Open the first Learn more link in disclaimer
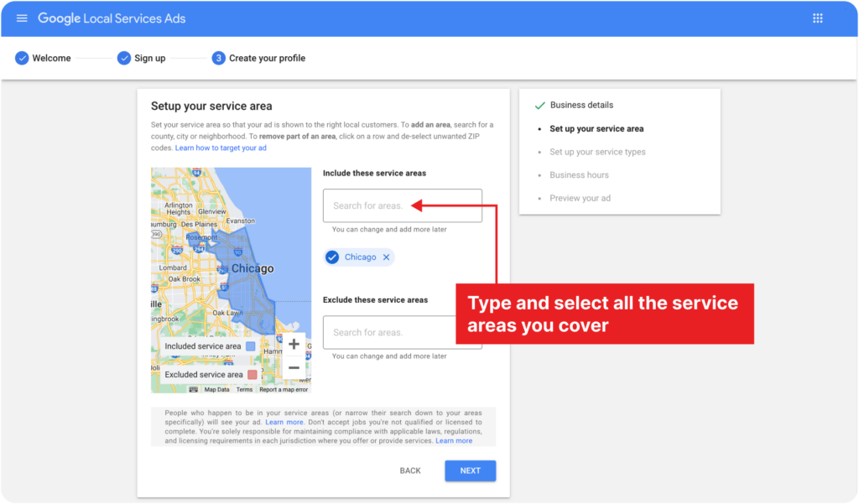 click(x=284, y=423)
